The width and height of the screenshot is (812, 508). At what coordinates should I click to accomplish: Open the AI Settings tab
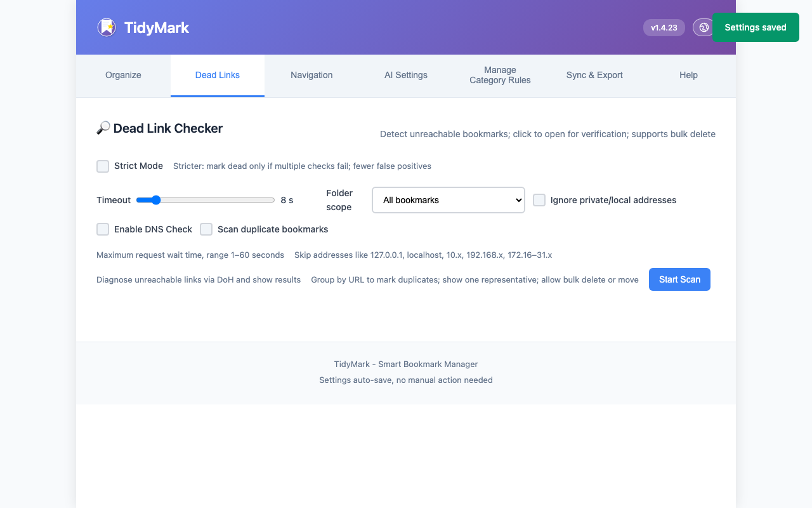[x=406, y=75]
